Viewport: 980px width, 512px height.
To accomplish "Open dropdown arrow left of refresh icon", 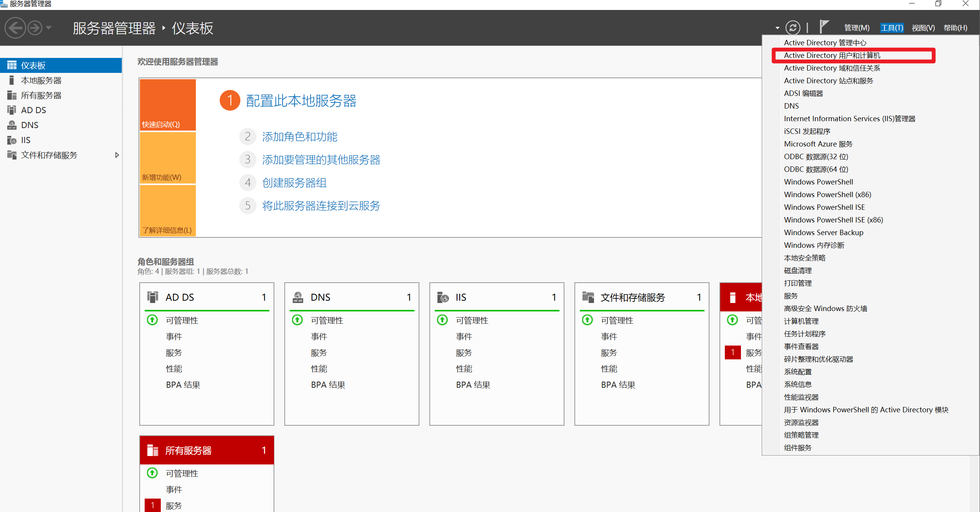I will point(777,28).
